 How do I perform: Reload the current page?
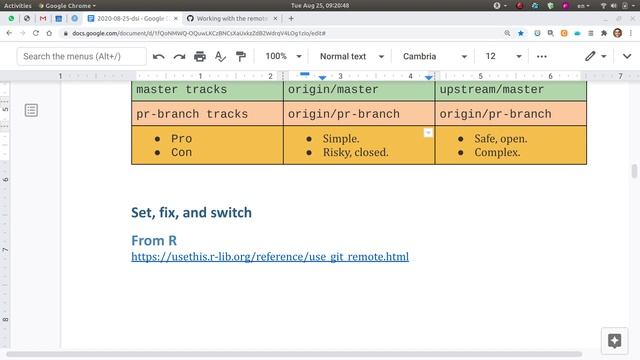pos(36,33)
